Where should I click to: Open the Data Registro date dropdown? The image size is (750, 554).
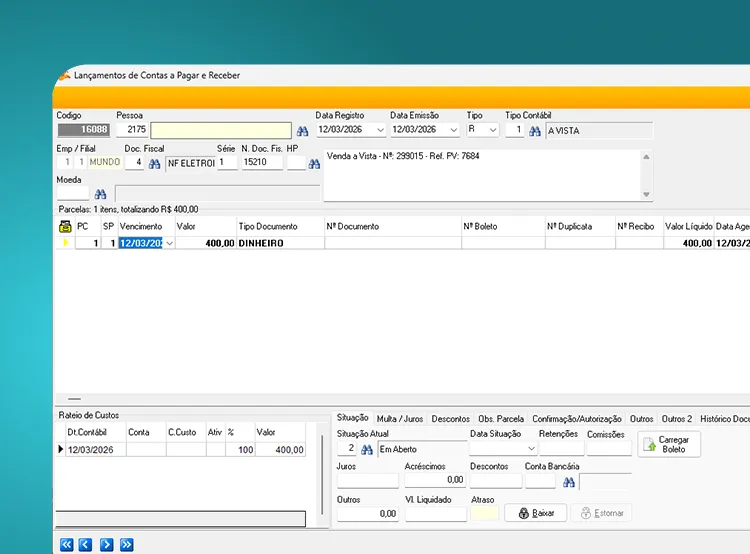pos(380,130)
